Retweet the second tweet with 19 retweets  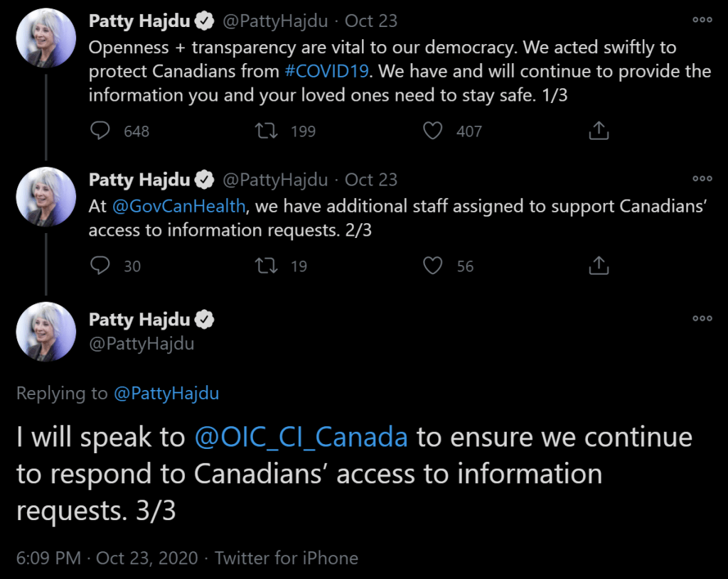[267, 266]
